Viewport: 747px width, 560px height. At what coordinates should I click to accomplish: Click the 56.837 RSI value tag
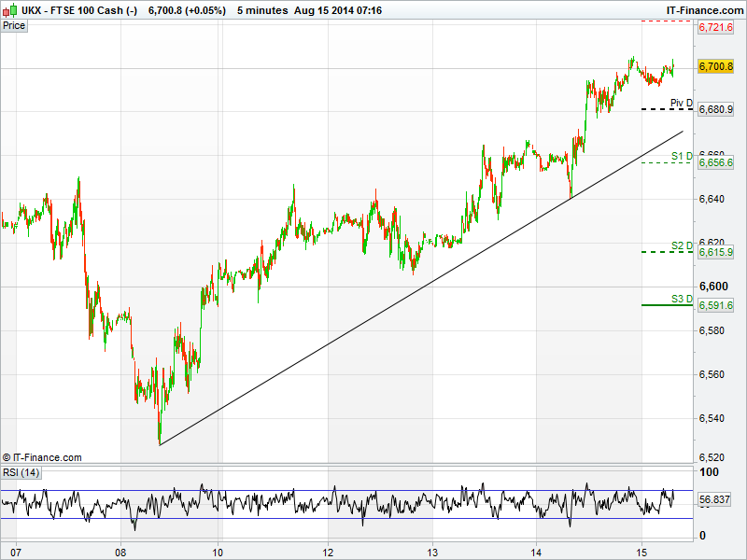[715, 499]
